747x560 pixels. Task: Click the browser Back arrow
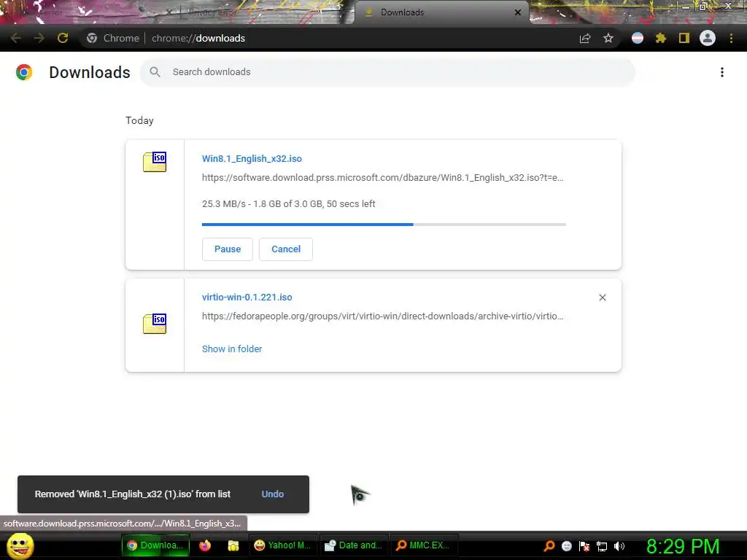coord(16,38)
